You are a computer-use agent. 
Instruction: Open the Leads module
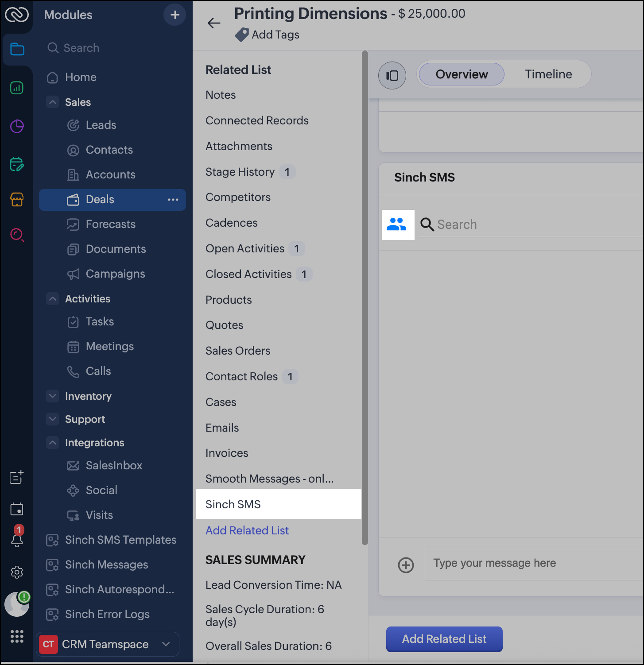coord(101,125)
